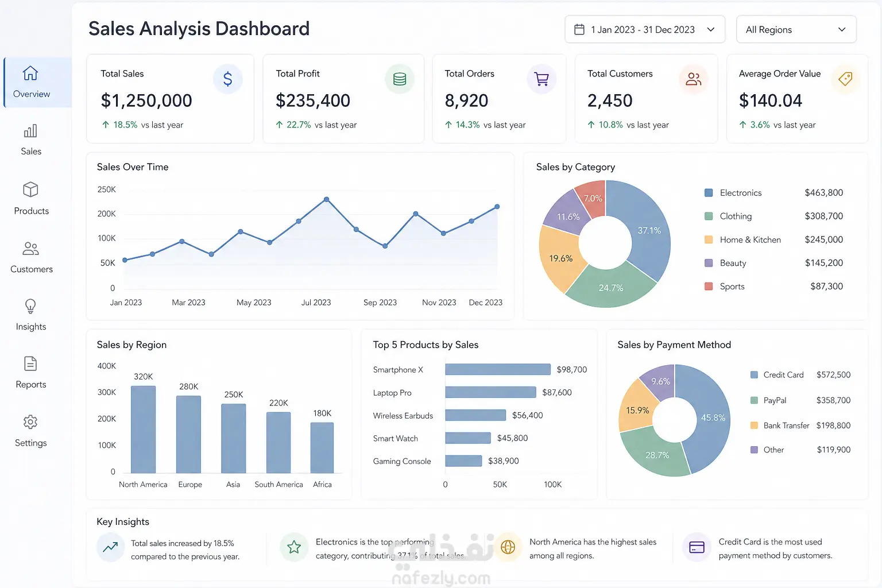The height and width of the screenshot is (588, 882).
Task: Click the price tag icon on Average Order Value
Action: pos(845,79)
